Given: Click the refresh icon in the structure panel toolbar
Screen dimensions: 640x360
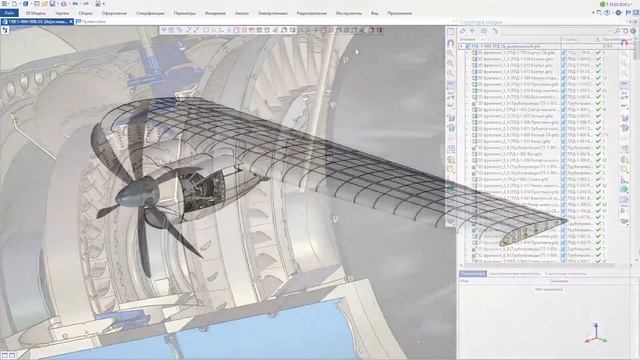Looking at the screenshot, I should (462, 31).
